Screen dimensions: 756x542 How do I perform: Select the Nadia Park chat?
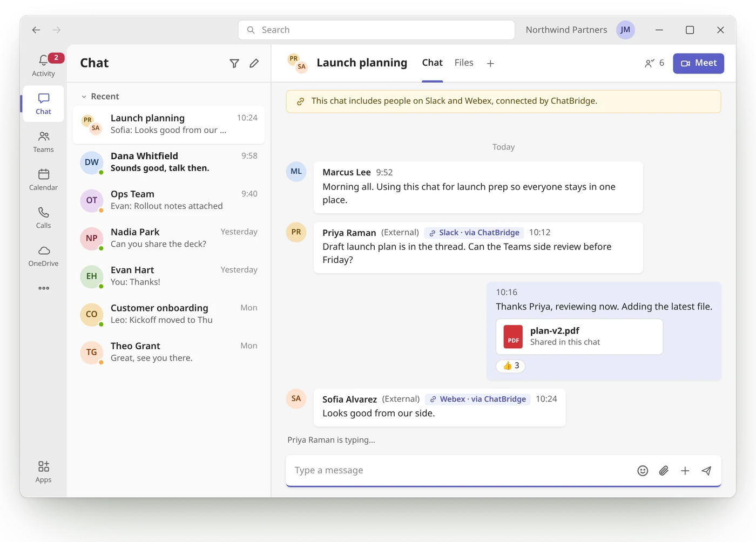tap(168, 238)
